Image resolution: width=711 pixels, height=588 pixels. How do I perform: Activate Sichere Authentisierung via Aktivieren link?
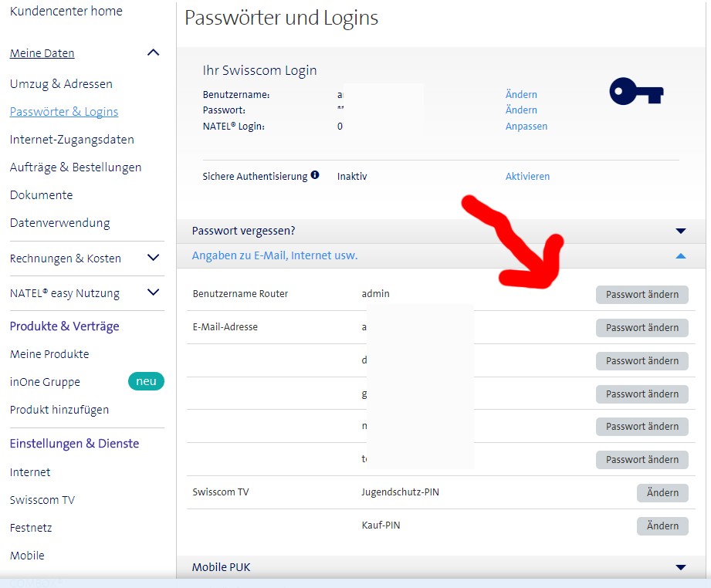[527, 176]
